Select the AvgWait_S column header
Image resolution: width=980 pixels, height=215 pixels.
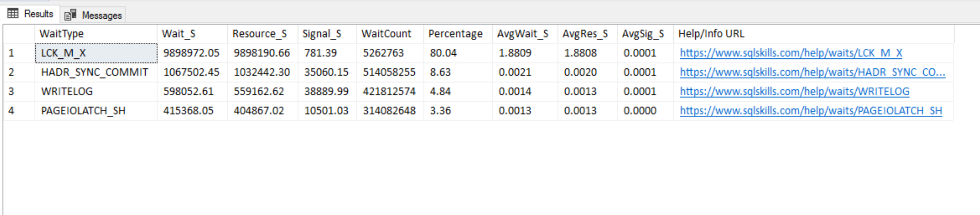(525, 34)
